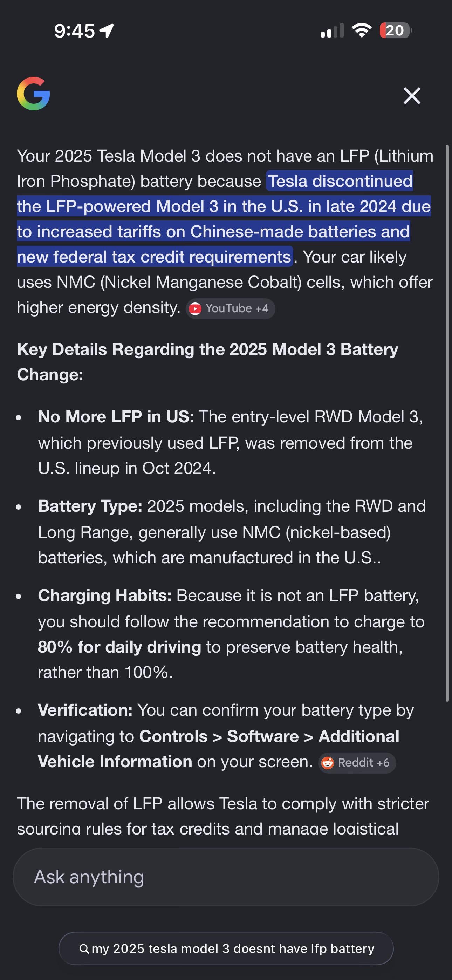Click the scrollbar on the right edge
The image size is (452, 980).
(x=447, y=422)
